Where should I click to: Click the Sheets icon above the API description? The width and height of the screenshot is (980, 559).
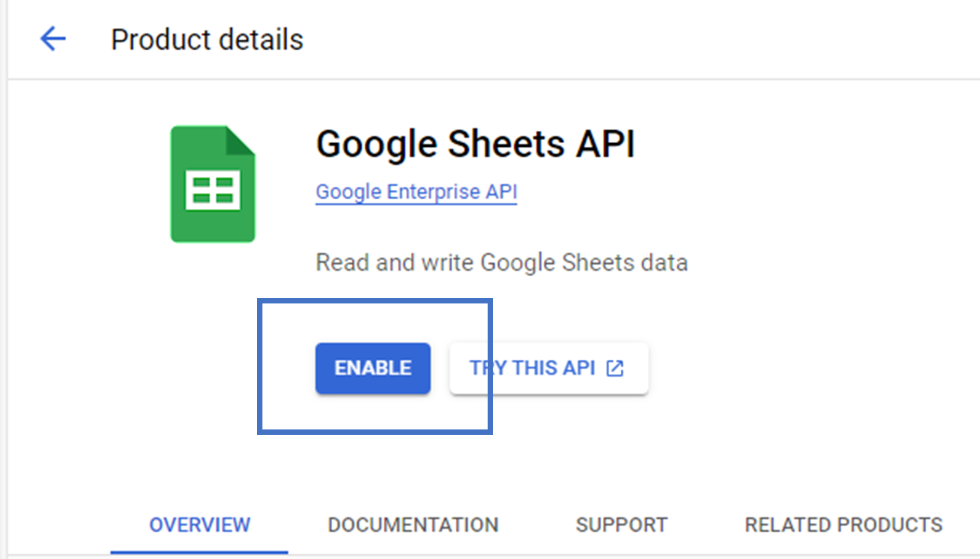click(212, 182)
